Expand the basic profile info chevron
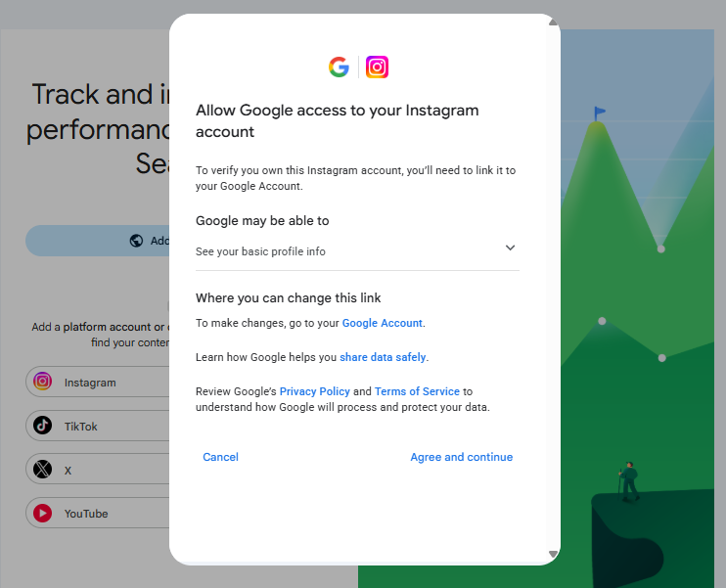This screenshot has height=588, width=726. pyautogui.click(x=510, y=248)
